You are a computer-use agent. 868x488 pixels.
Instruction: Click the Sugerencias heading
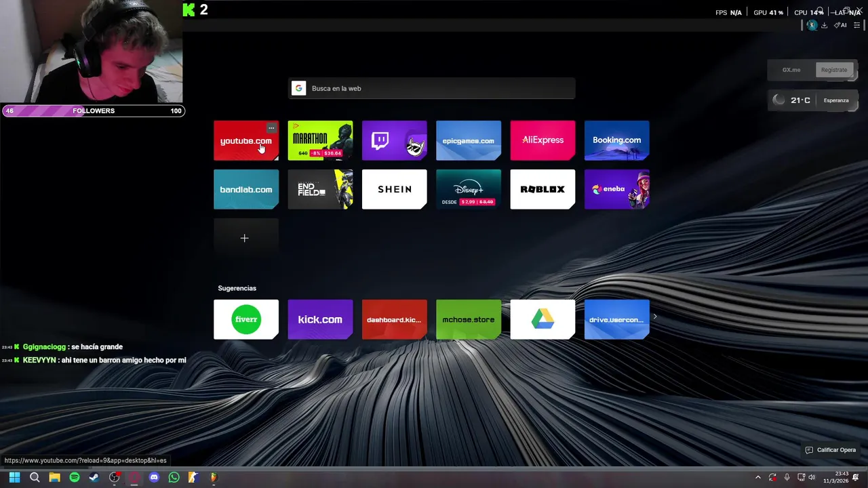[x=237, y=288]
